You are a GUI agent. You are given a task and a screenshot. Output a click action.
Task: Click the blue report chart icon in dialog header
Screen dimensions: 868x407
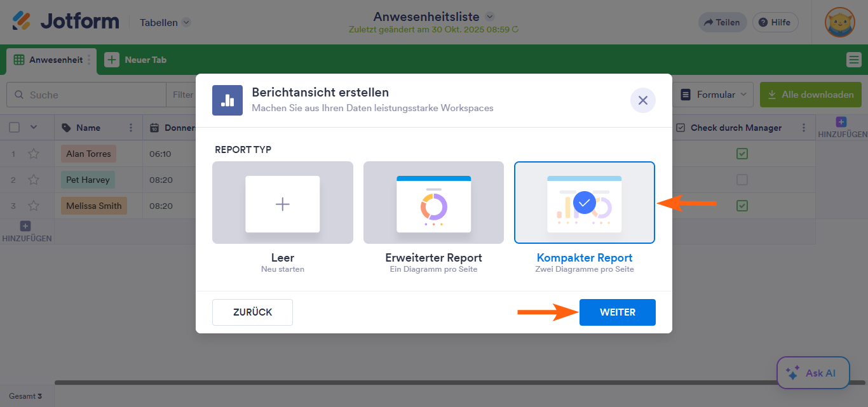coord(227,100)
